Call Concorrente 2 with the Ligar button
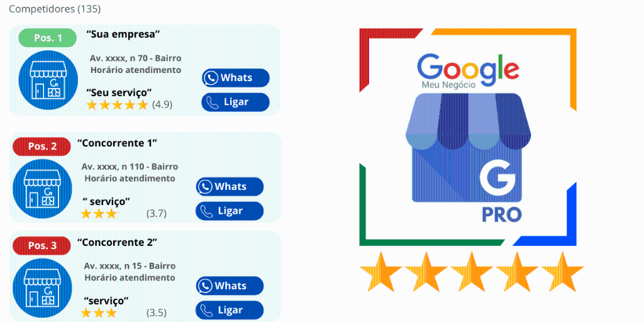Viewport: 644px width, 322px height. (230, 310)
